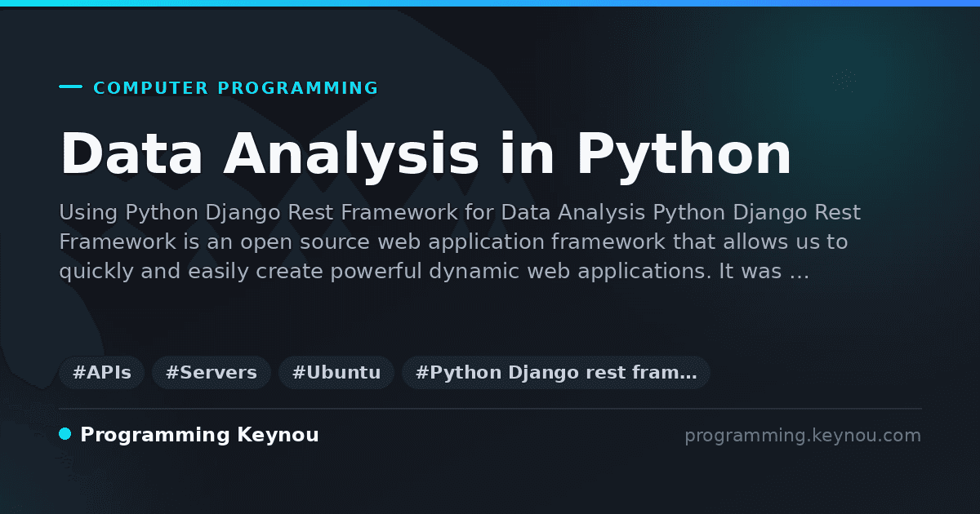Click the COMPUTER PROGRAMMING category label
980x514 pixels.
tap(236, 88)
